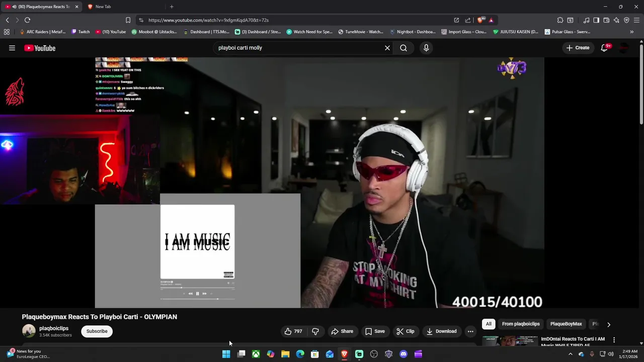This screenshot has width=644, height=362.
Task: Go to the YouTube home logo
Action: 40,48
